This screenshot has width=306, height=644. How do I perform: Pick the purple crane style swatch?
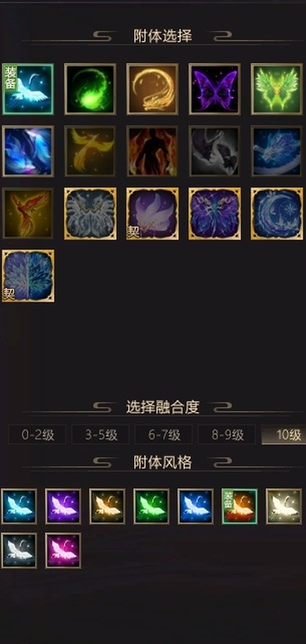63,506
